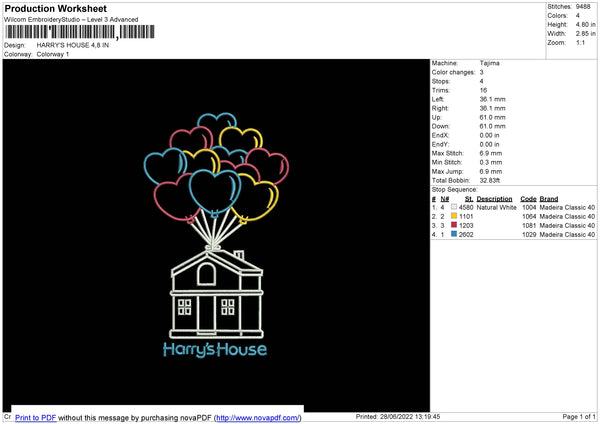The width and height of the screenshot is (600, 424).
Task: Click the yellow 1101 thread swatch
Action: pos(454,216)
